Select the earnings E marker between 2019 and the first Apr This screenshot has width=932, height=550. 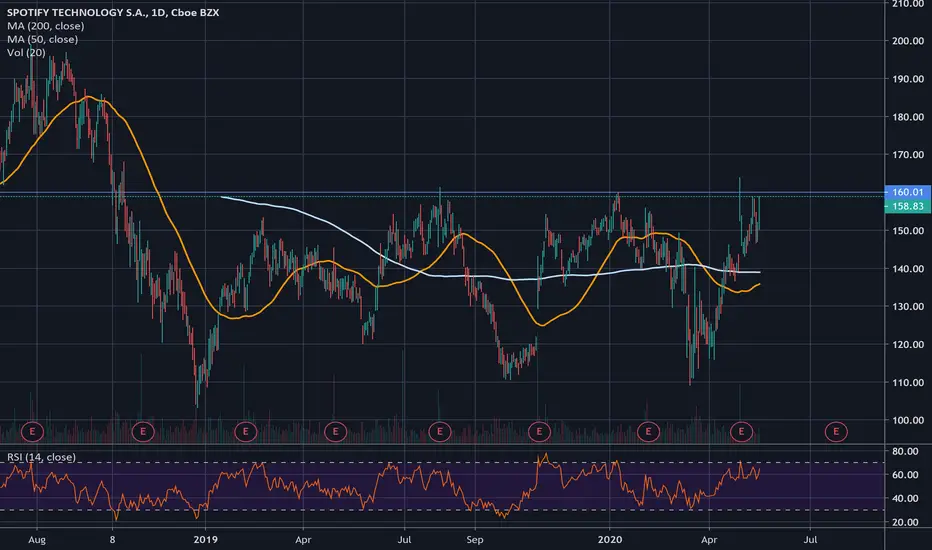(x=245, y=432)
